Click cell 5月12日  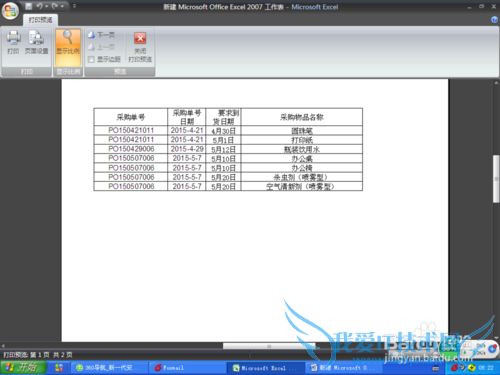click(x=224, y=149)
